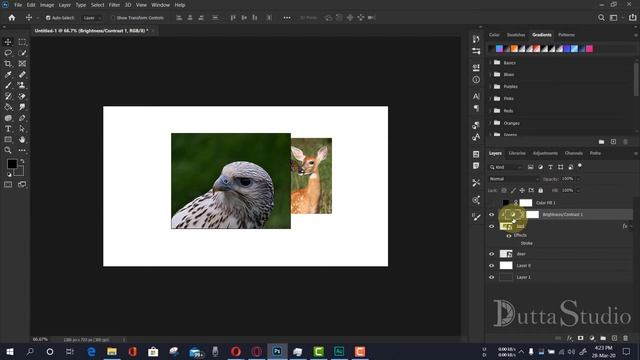The height and width of the screenshot is (360, 640).
Task: Toggle the Auto-Select checkbox
Action: tap(48, 18)
